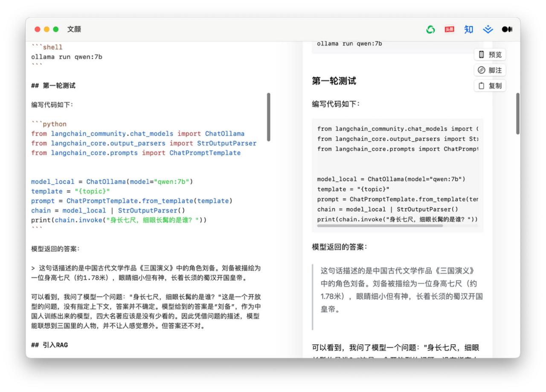This screenshot has width=546, height=392.
Task: Click "模型返回的答案:" in the preview pane
Action: pos(340,247)
